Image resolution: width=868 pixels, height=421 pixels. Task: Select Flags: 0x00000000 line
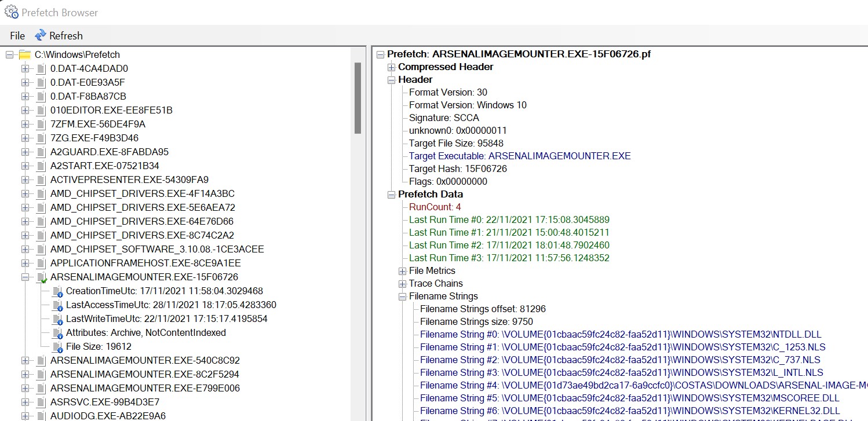click(448, 181)
